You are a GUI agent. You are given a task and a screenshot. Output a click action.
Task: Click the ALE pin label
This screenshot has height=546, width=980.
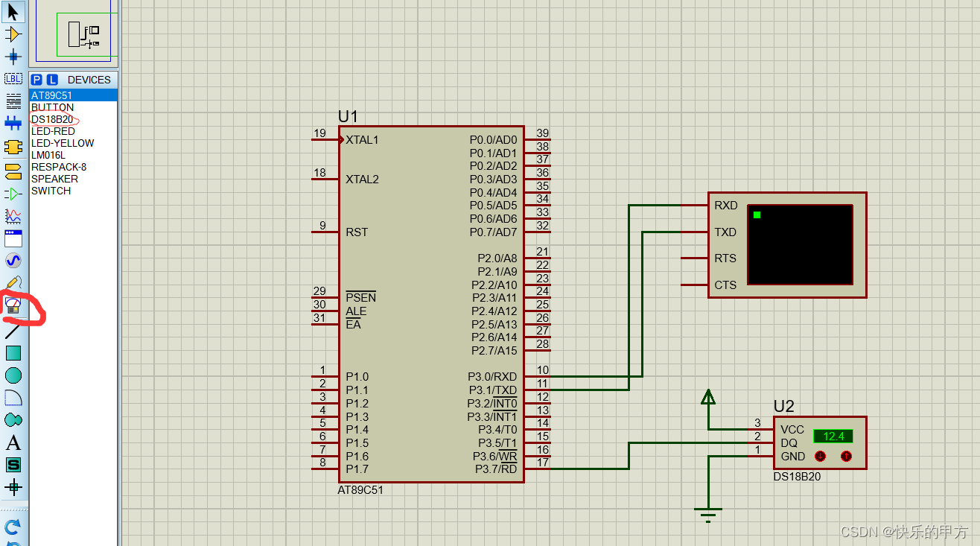356,311
